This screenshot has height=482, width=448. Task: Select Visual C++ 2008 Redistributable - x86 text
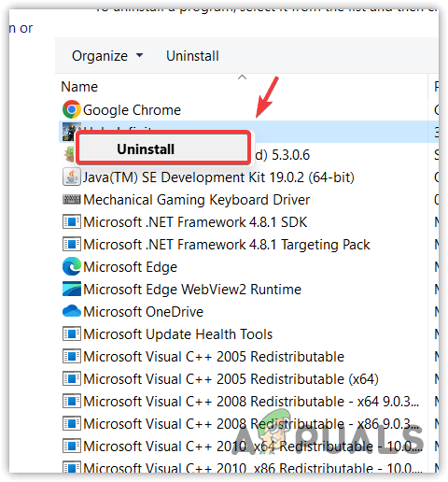[x=251, y=424]
